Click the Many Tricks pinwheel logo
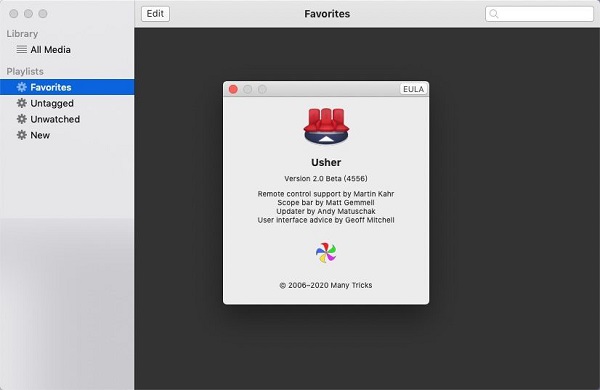 click(326, 253)
